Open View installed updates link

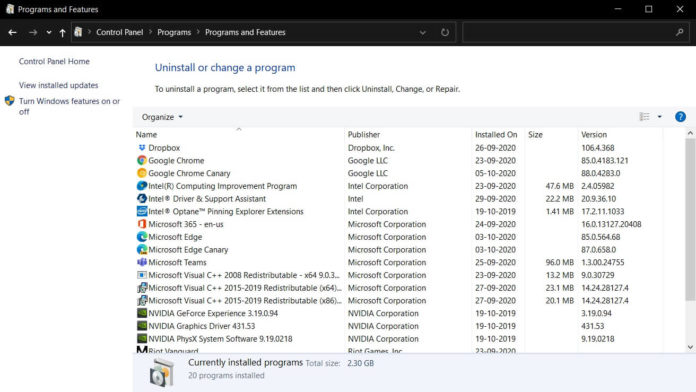[x=59, y=85]
